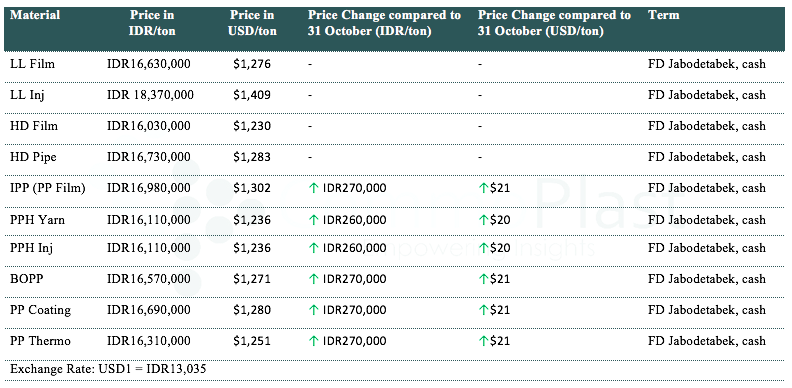792x388 pixels.
Task: Click the IDR 18,370,000 price for LL Inj
Action: tap(150, 95)
